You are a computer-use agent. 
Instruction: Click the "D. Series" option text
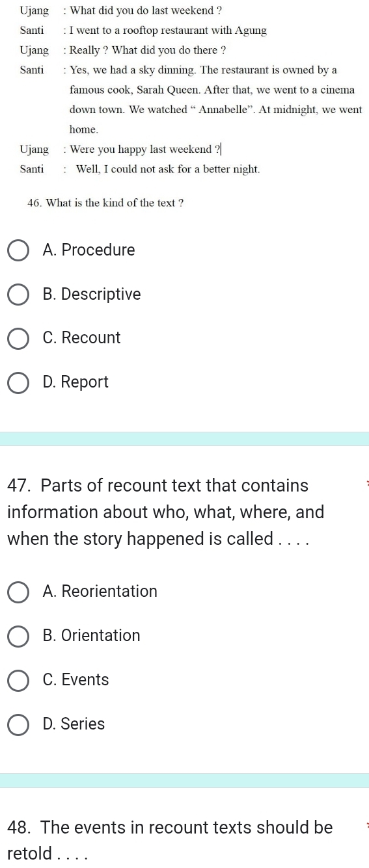[74, 724]
